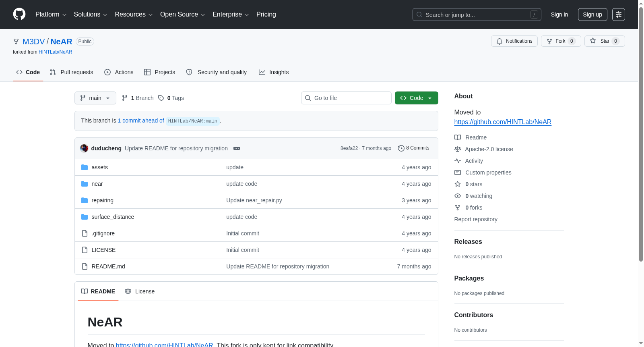View the 8 Commits history
The height and width of the screenshot is (347, 644).
pos(414,148)
